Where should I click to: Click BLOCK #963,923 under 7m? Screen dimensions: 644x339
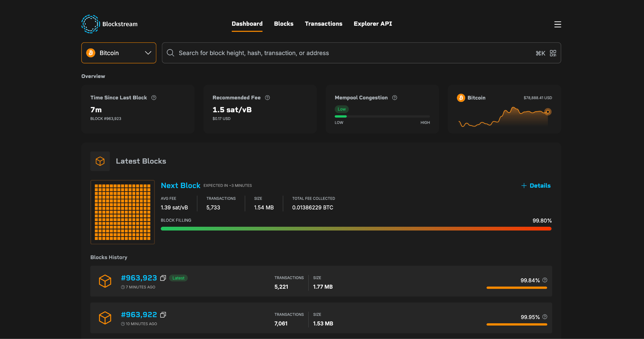click(106, 119)
